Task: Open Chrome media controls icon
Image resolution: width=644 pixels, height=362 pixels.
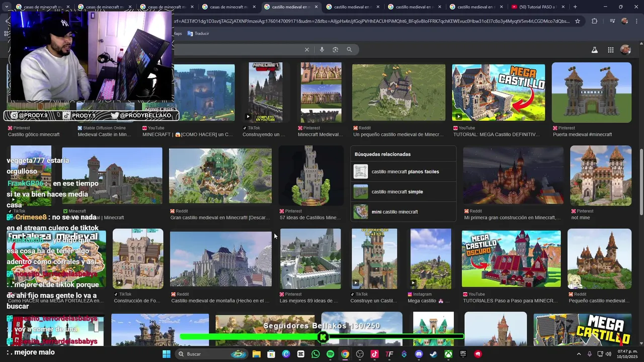Action: pos(612,21)
